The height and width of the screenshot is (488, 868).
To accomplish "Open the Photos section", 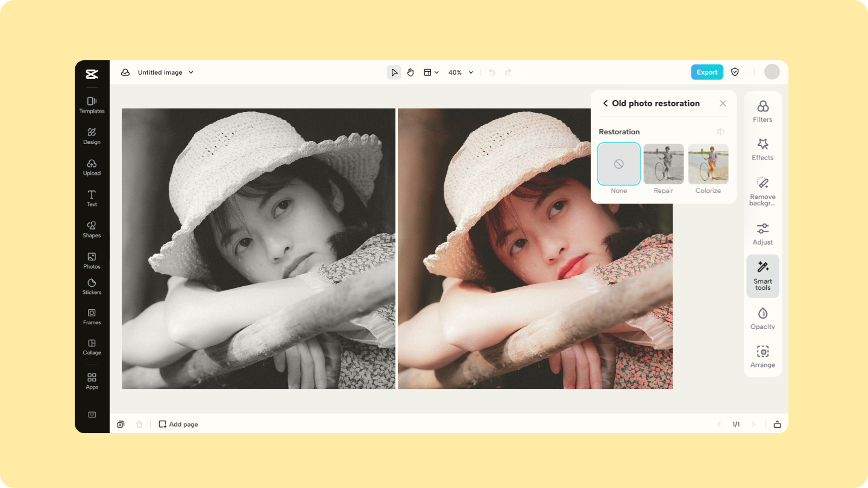I will [x=92, y=260].
